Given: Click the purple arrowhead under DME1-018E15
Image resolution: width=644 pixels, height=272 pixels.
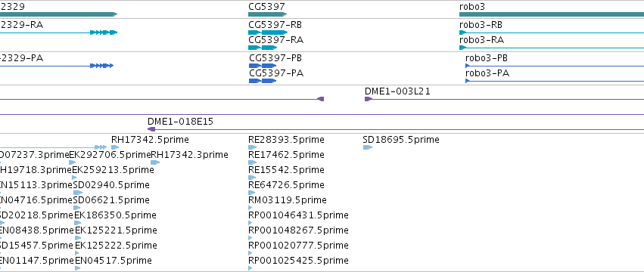Looking at the screenshot, I should 151,129.
